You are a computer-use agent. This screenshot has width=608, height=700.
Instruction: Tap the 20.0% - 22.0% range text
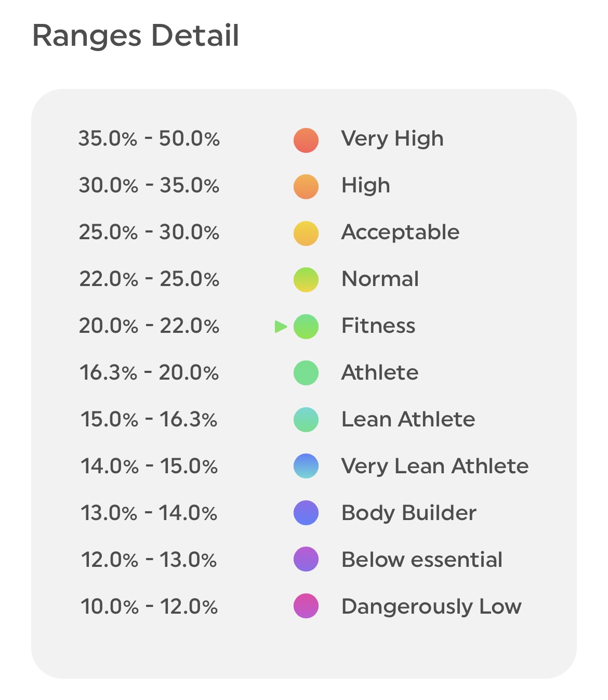(x=149, y=327)
